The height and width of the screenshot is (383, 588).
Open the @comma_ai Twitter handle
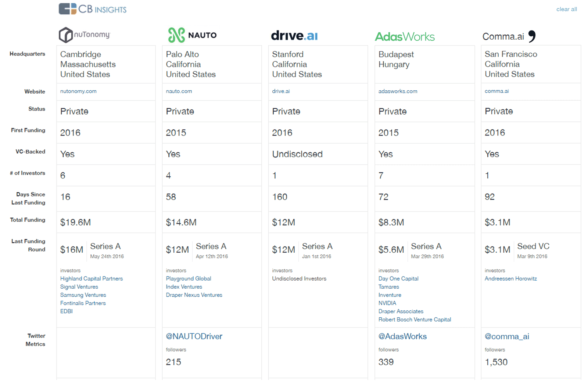pos(507,336)
